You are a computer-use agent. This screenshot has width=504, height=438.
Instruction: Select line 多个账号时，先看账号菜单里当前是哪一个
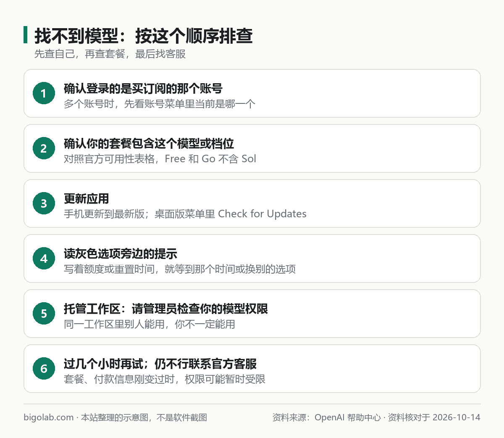click(160, 104)
